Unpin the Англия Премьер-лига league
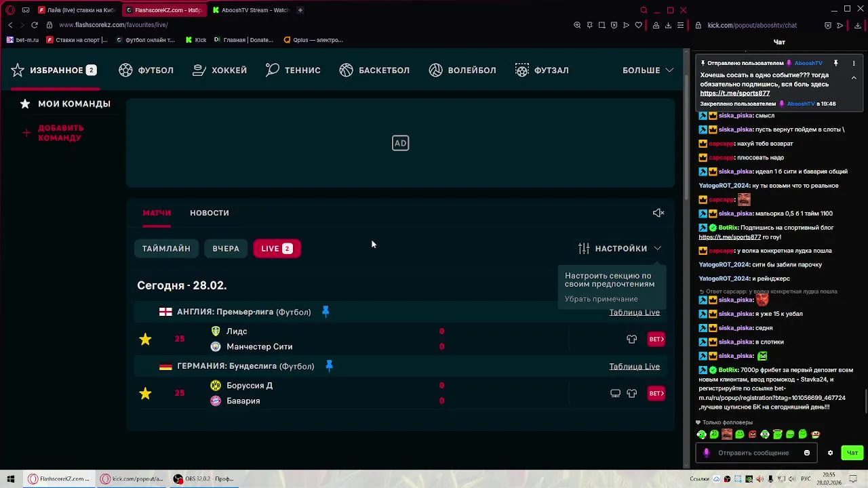 point(325,312)
